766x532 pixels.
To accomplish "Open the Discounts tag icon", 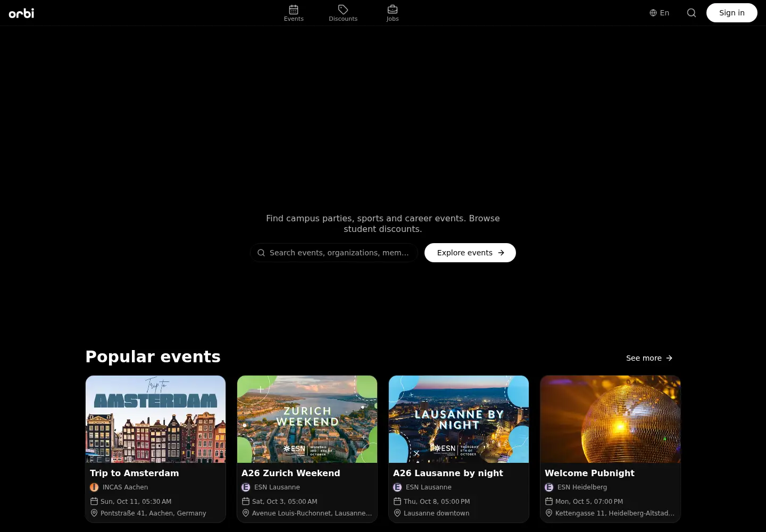I will (343, 10).
